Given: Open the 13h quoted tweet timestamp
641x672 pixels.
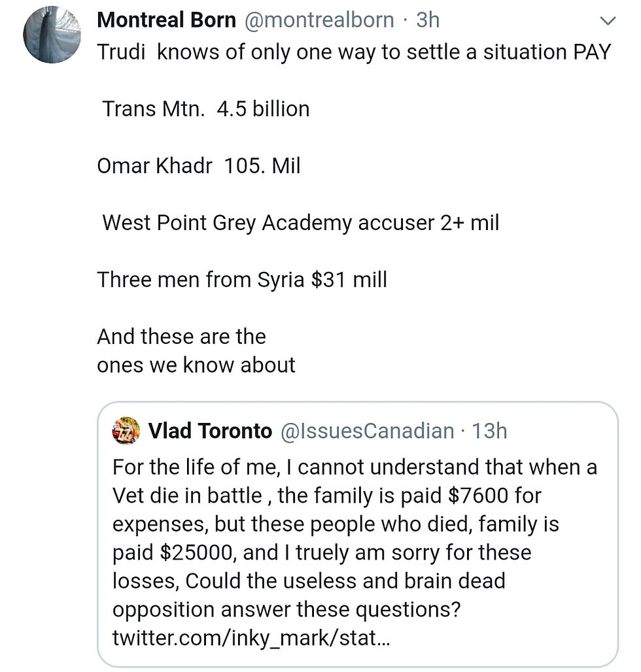Looking at the screenshot, I should (x=489, y=431).
